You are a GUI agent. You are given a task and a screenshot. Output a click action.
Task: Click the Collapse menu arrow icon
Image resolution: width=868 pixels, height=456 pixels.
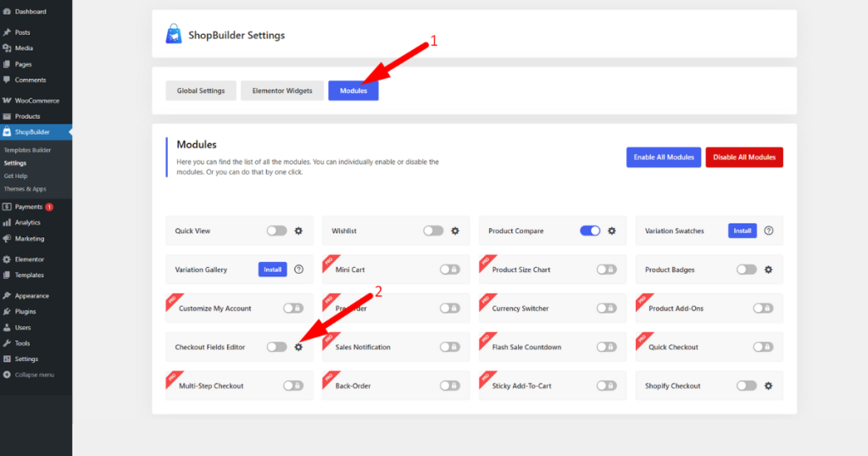coord(7,375)
